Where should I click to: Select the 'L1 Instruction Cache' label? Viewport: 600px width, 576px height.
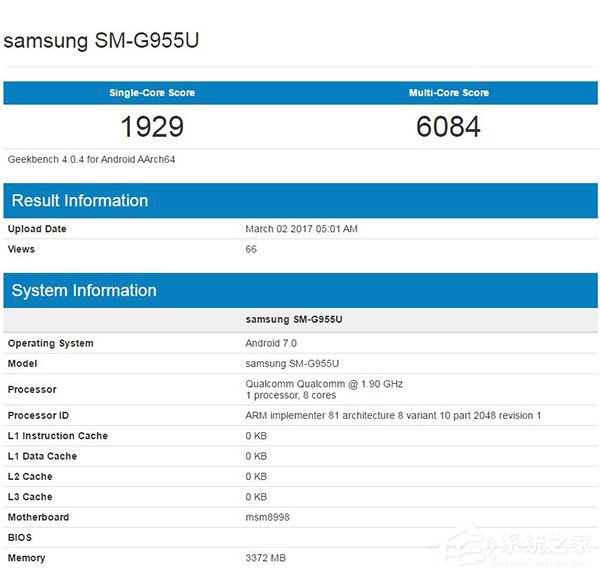pyautogui.click(x=58, y=436)
